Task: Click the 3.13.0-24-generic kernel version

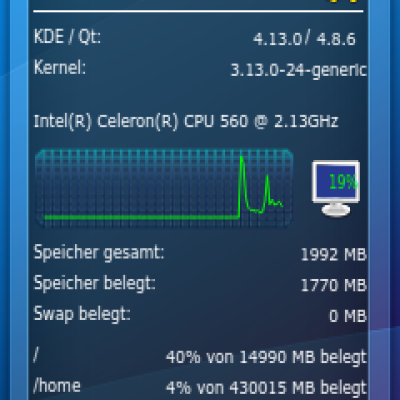Action: (299, 70)
